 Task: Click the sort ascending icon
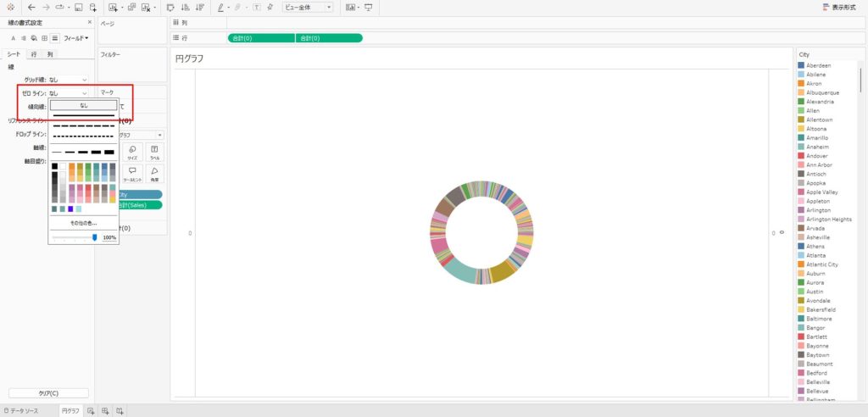pos(184,7)
